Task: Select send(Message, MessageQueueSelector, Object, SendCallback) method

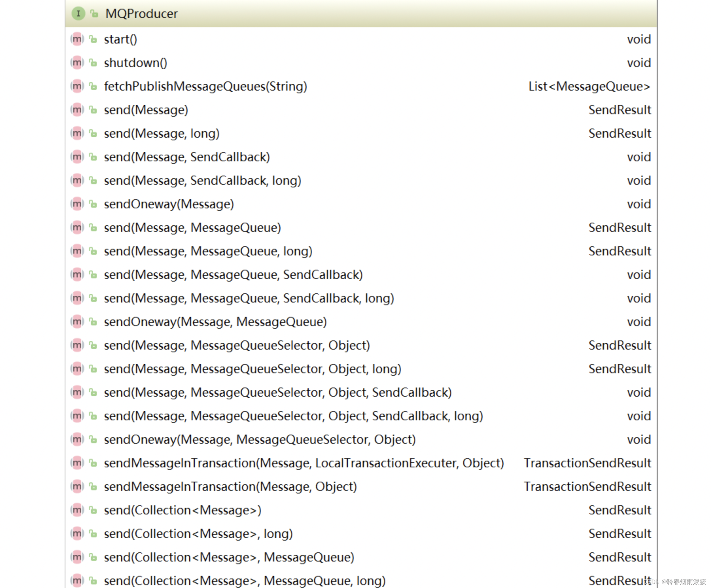Action: click(x=278, y=392)
